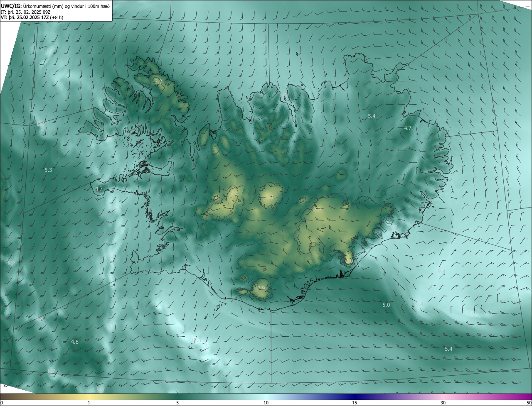Image resolution: width=532 pixels, height=406 pixels.
Task: Click the '0' tick on the color scale
Action: pyautogui.click(x=2, y=403)
